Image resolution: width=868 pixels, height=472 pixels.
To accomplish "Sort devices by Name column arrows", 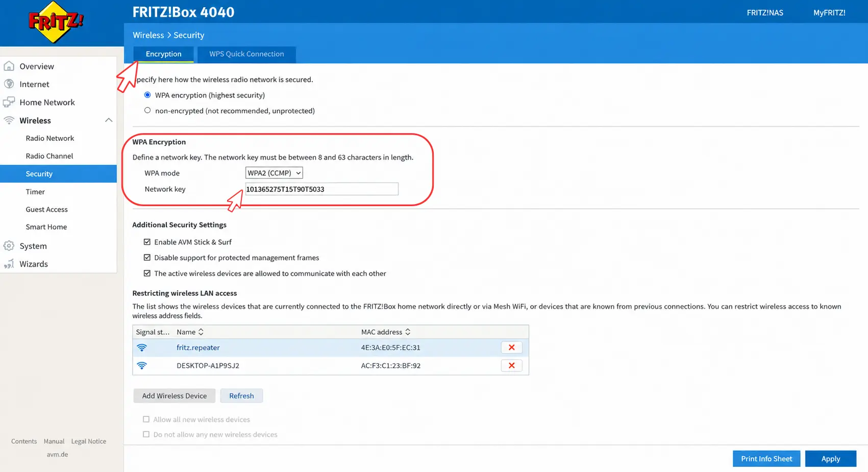I will 201,332.
